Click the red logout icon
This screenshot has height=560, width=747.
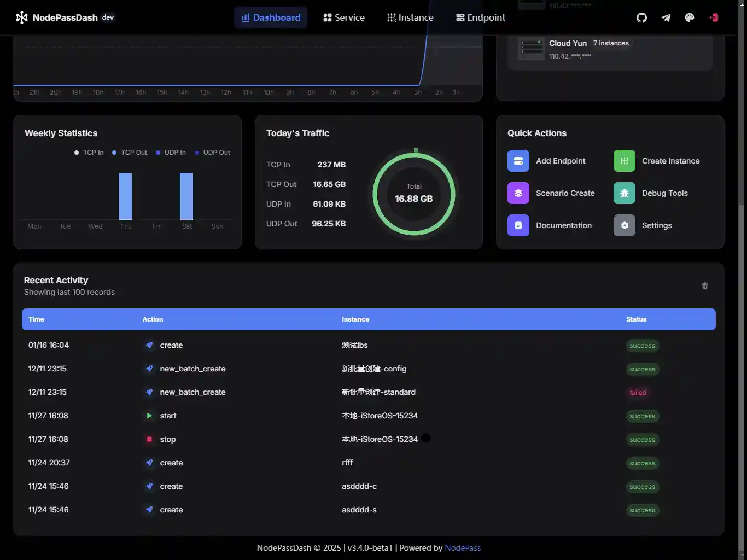pyautogui.click(x=714, y=17)
